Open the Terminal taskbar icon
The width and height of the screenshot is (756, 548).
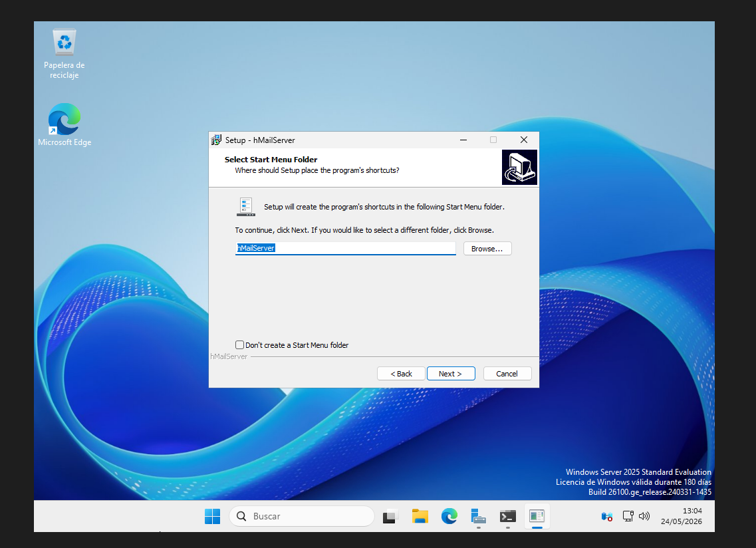tap(508, 516)
